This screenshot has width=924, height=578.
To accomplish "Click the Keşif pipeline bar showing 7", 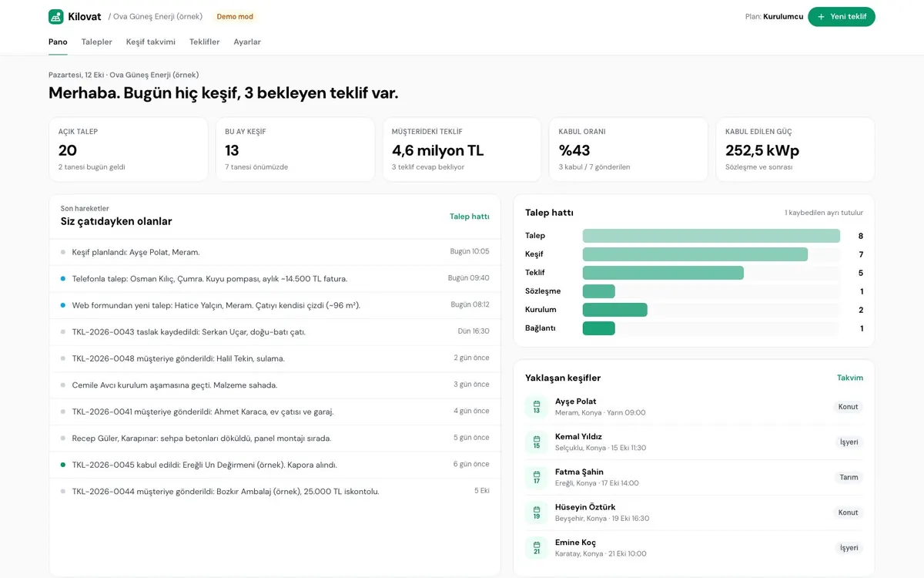I will (695, 254).
